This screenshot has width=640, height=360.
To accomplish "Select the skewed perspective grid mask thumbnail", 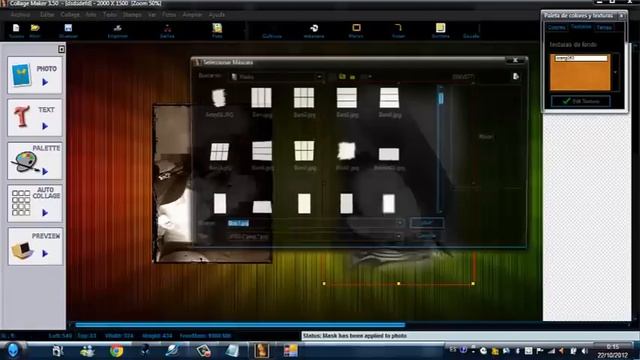I will (x=220, y=151).
